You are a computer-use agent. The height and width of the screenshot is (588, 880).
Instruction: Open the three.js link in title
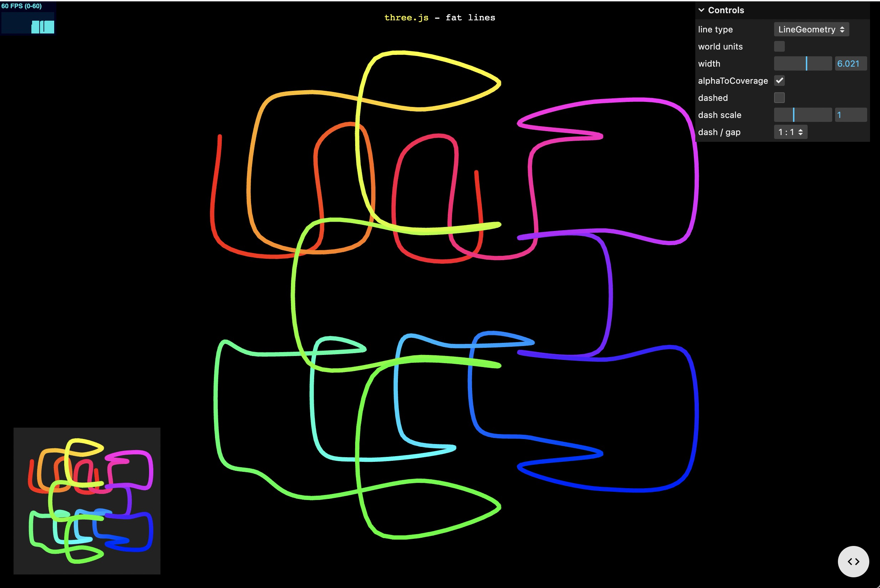click(406, 17)
